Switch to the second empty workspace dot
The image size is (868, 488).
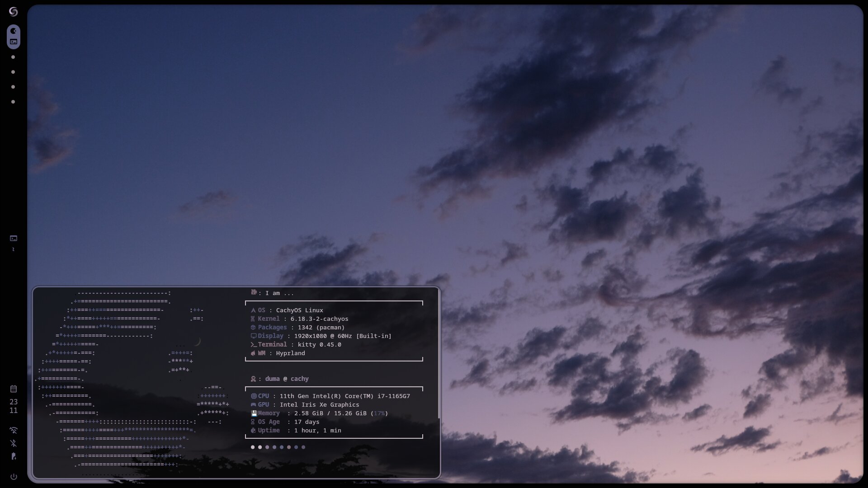coord(13,72)
